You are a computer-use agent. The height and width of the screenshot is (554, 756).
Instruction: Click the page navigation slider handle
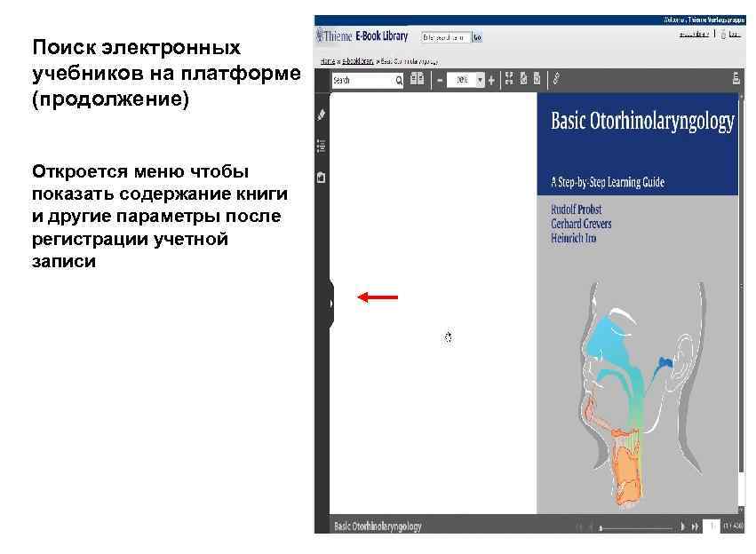(601, 528)
